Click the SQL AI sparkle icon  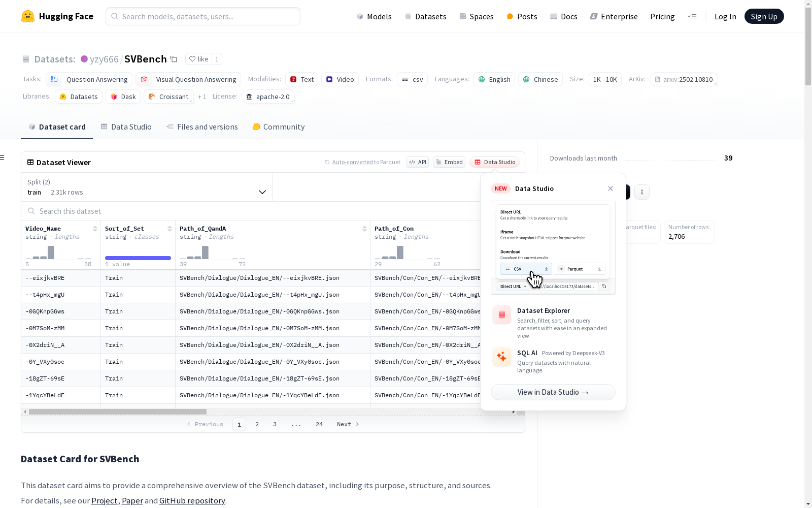(x=502, y=357)
